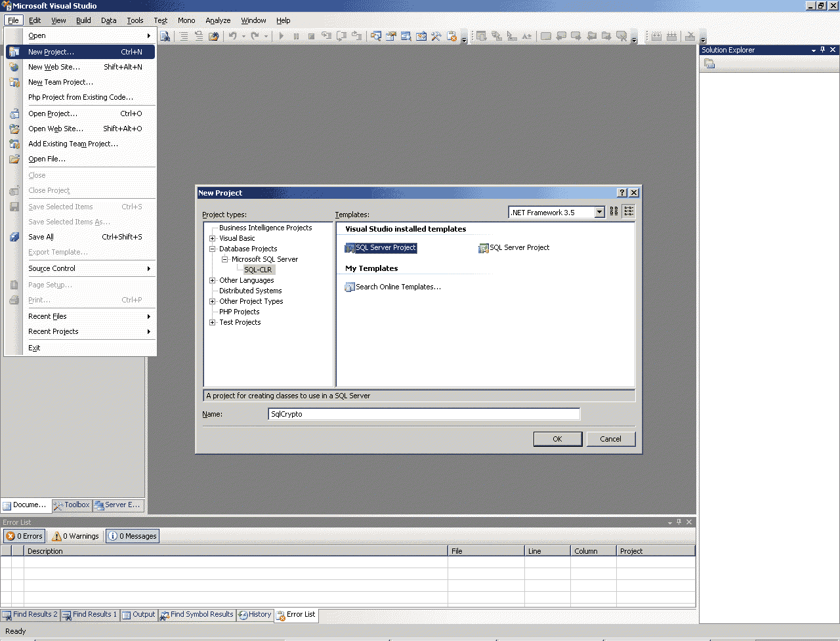Select Business Intelligence Projects tree item
This screenshot has height=641, width=840.
pos(266,228)
